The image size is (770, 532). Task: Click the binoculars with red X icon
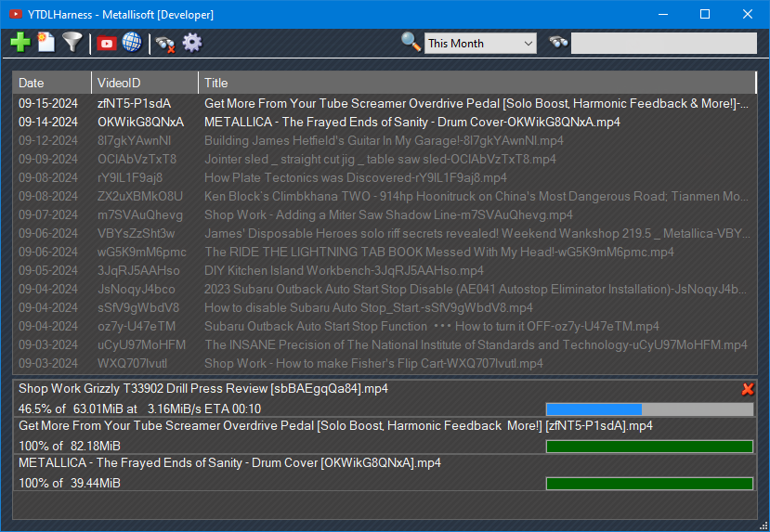coord(165,43)
